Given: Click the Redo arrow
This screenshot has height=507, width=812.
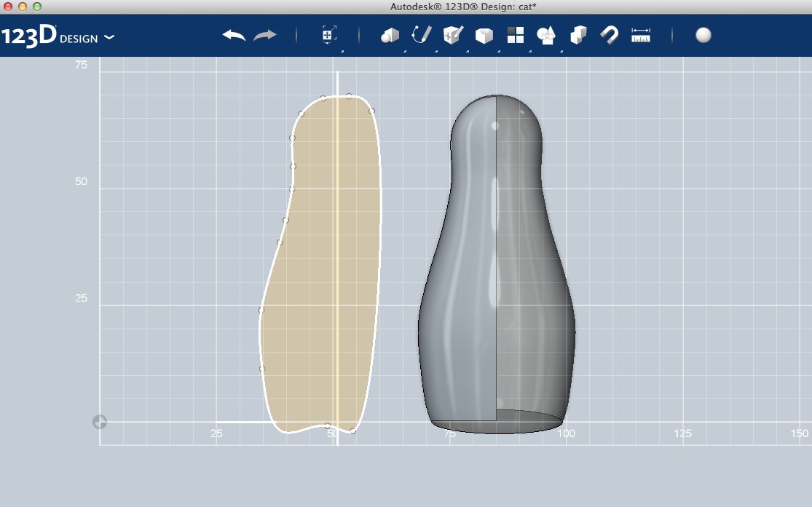Looking at the screenshot, I should 265,35.
